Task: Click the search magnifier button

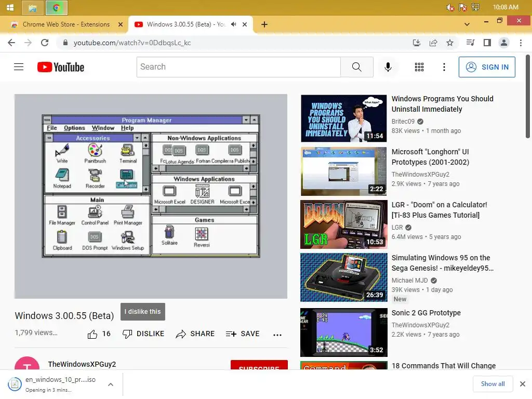Action: pos(356,67)
